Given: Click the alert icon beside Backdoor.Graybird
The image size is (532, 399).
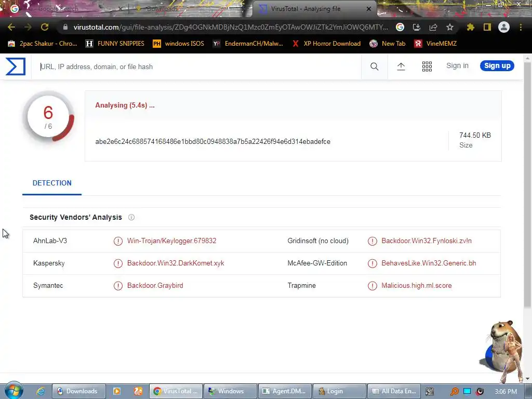Looking at the screenshot, I should 118,286.
